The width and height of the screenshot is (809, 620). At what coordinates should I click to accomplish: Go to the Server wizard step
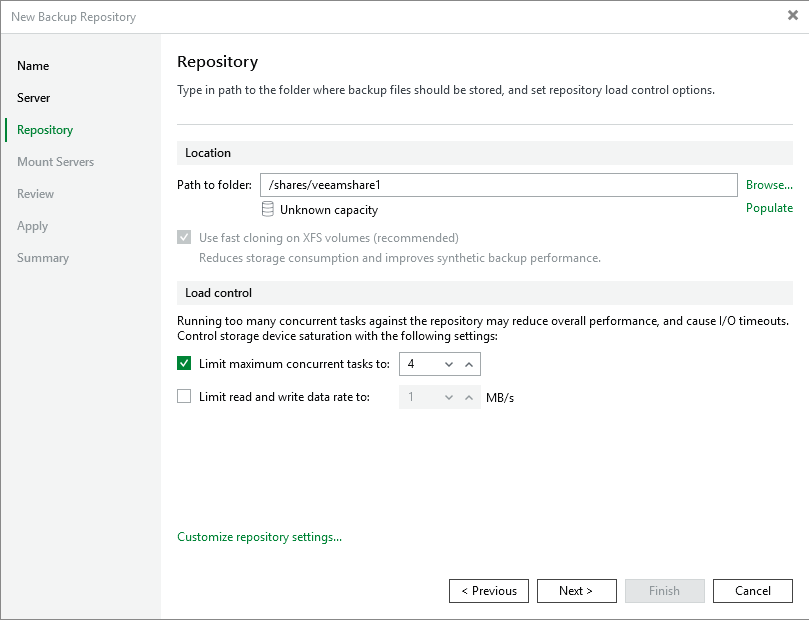(34, 98)
